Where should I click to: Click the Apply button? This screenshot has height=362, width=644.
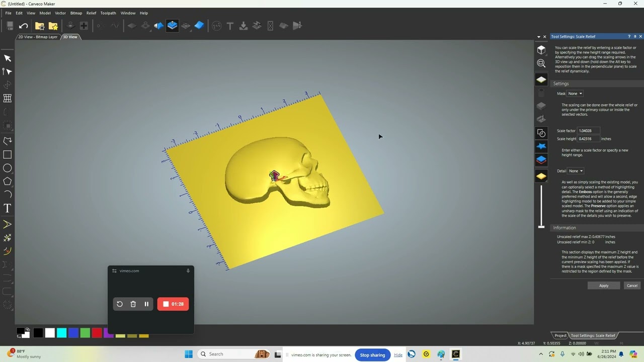(x=604, y=286)
